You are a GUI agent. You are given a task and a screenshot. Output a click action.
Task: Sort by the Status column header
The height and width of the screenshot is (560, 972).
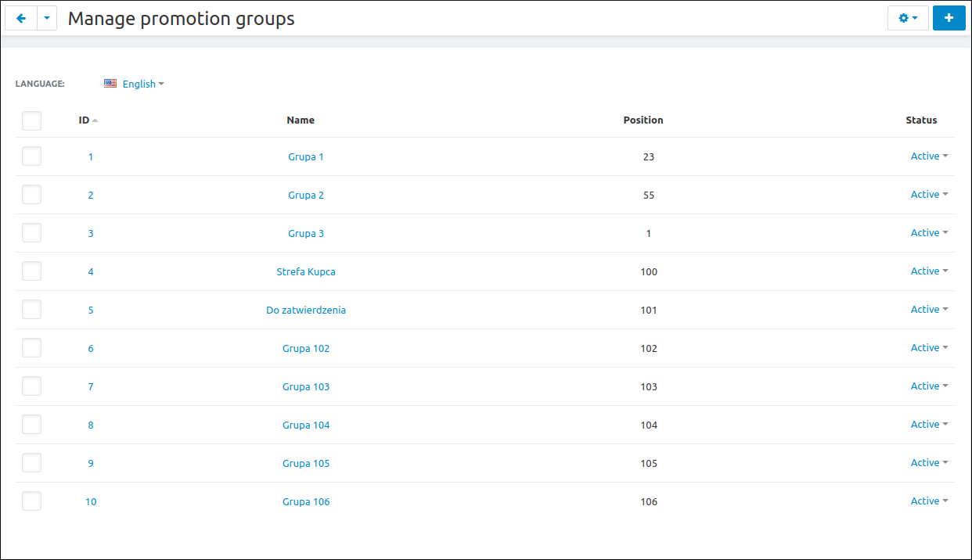[921, 120]
